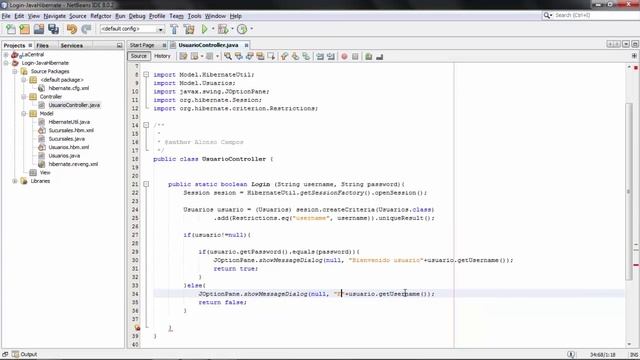Click the search magnifier icon in Search box
Image resolution: width=640 pixels, height=360 pixels.
coord(547,16)
